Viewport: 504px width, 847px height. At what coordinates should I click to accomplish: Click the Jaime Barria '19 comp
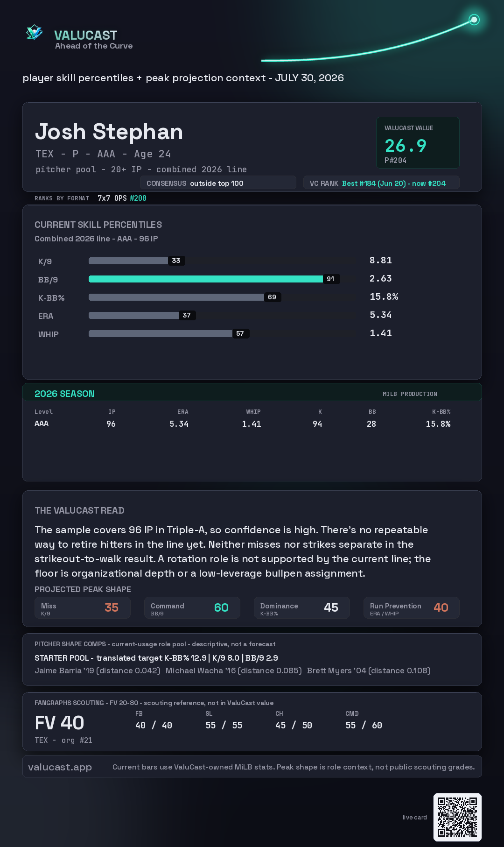pyautogui.click(x=98, y=671)
